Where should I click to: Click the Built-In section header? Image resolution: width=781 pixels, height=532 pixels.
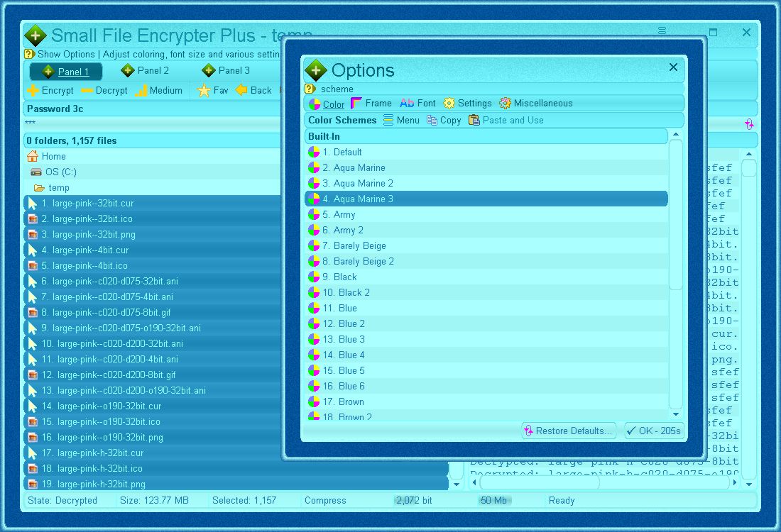(486, 136)
